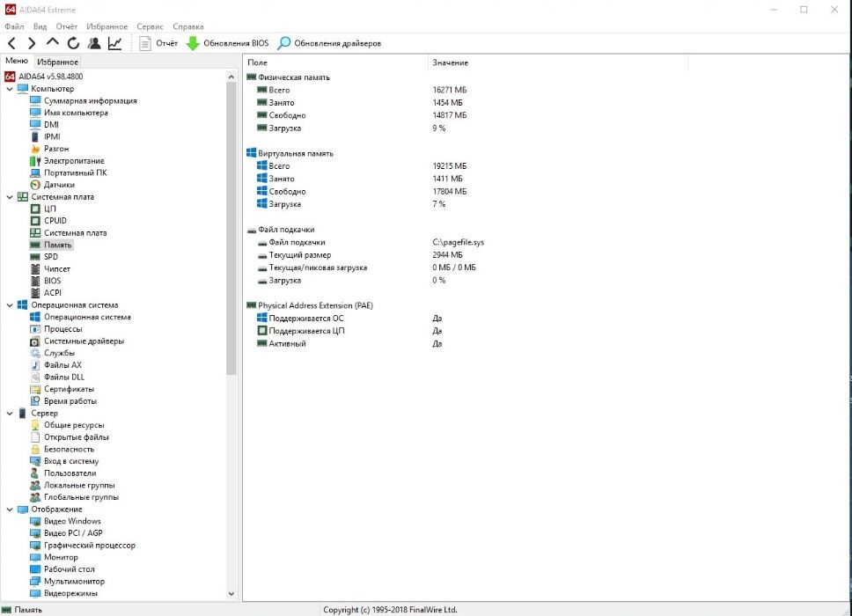Open the ACPI icon

click(x=35, y=293)
